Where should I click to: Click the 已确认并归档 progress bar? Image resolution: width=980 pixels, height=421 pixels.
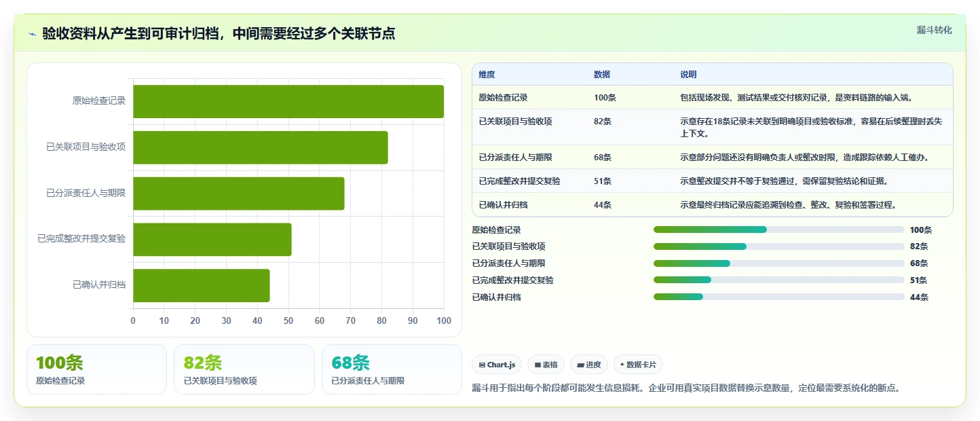(x=779, y=297)
